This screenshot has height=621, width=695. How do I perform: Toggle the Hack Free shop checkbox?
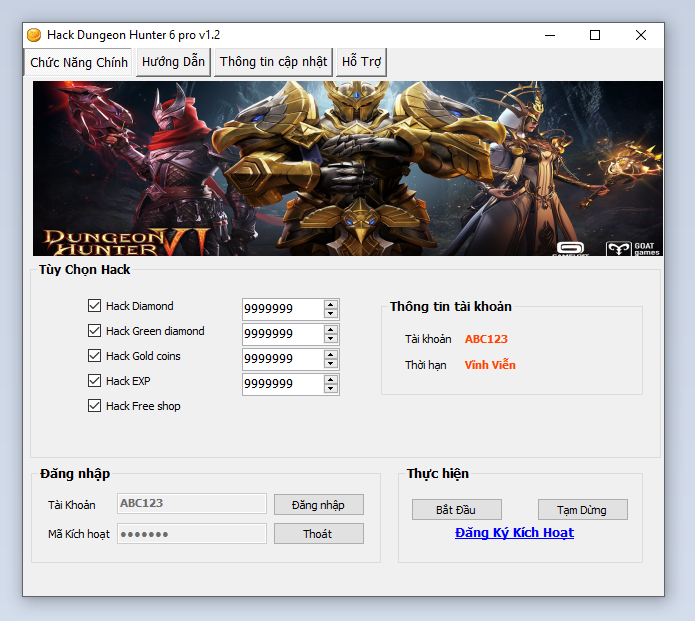[x=95, y=406]
